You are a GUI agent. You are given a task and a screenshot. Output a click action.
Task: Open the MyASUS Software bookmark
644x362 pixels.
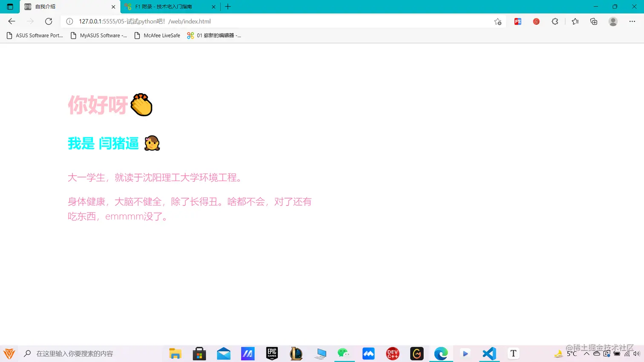coord(99,36)
